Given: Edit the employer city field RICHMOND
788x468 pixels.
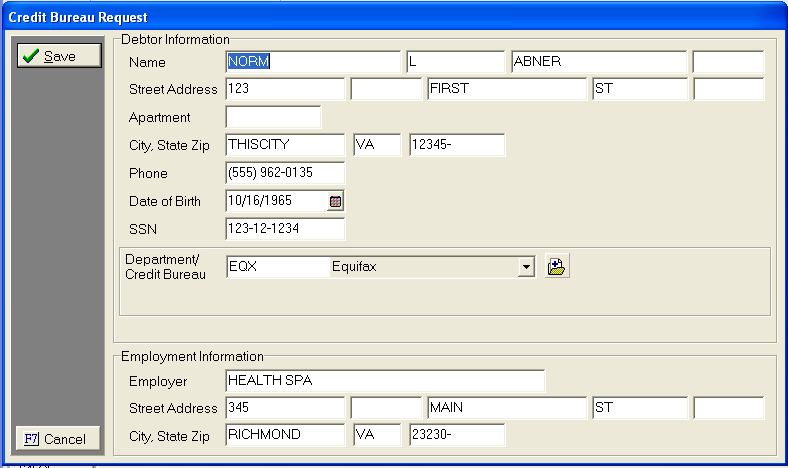Looking at the screenshot, I should [285, 436].
